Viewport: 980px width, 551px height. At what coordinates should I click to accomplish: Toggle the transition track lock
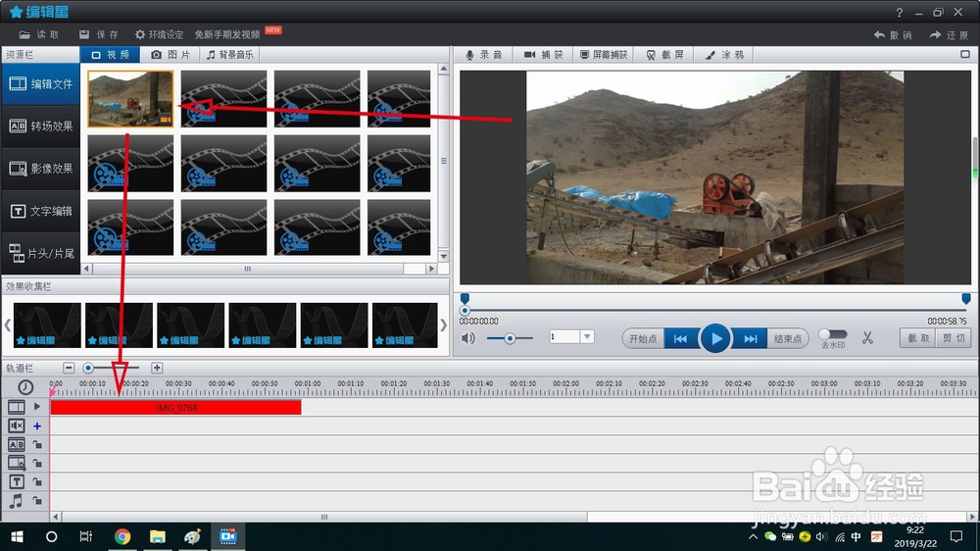pos(37,445)
